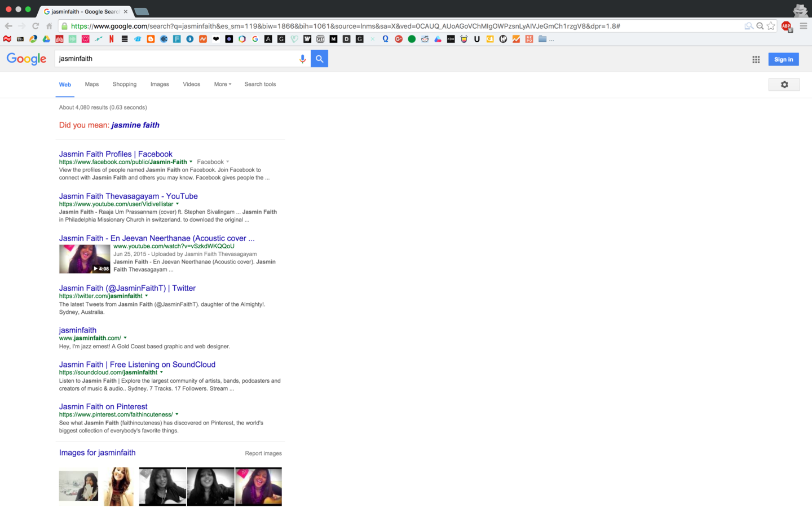Follow the 'jasmine faith' suggestion link
Screen dimensions: 812x508
coord(135,125)
